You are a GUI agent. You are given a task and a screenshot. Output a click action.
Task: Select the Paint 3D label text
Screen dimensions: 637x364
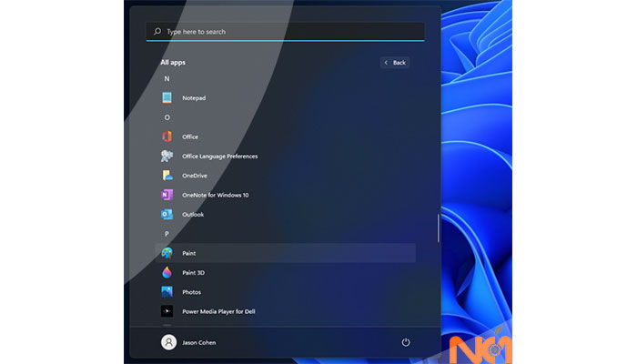coord(193,273)
